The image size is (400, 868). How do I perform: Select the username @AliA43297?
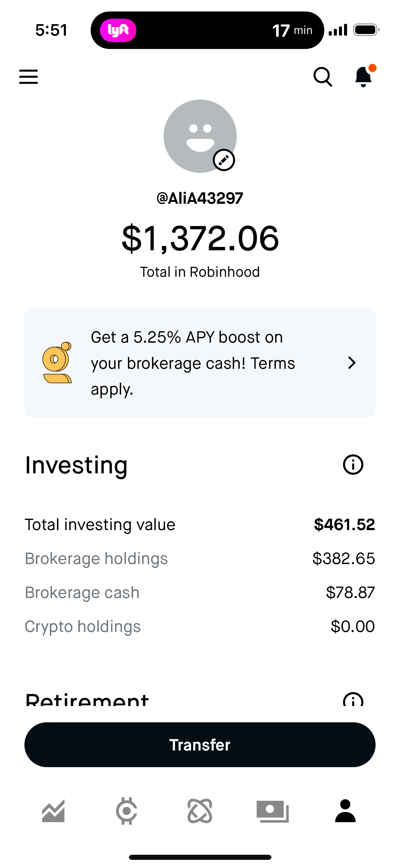[x=200, y=198]
